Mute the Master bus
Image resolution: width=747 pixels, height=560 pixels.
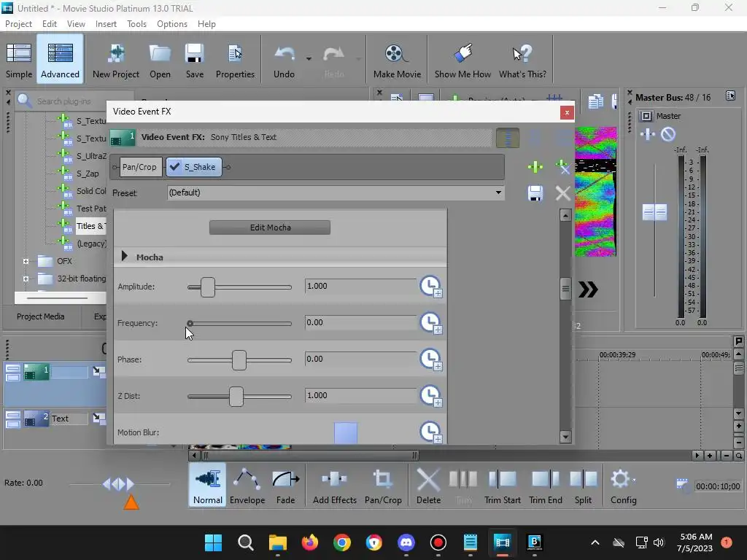point(668,134)
